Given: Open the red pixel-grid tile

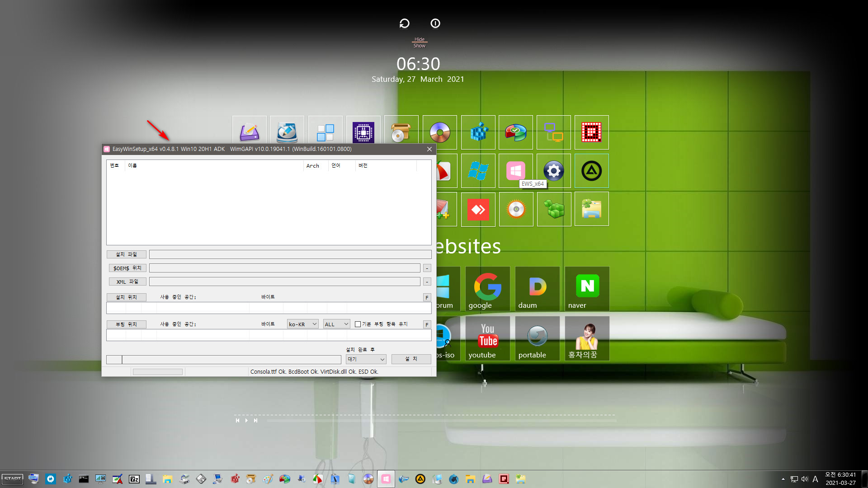Looking at the screenshot, I should [x=592, y=132].
